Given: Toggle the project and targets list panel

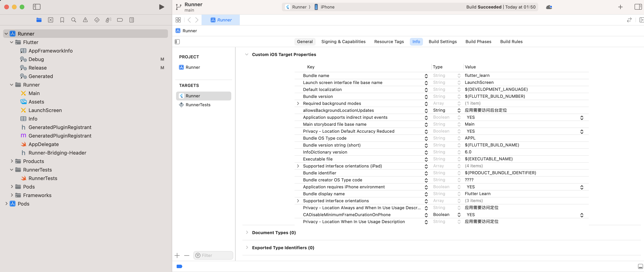Looking at the screenshot, I should click(x=177, y=42).
